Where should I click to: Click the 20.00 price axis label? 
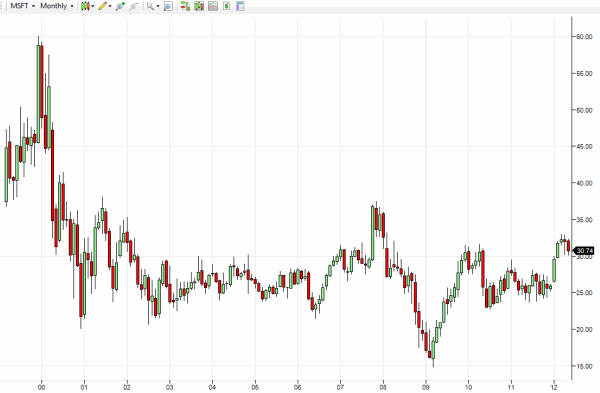click(x=584, y=329)
